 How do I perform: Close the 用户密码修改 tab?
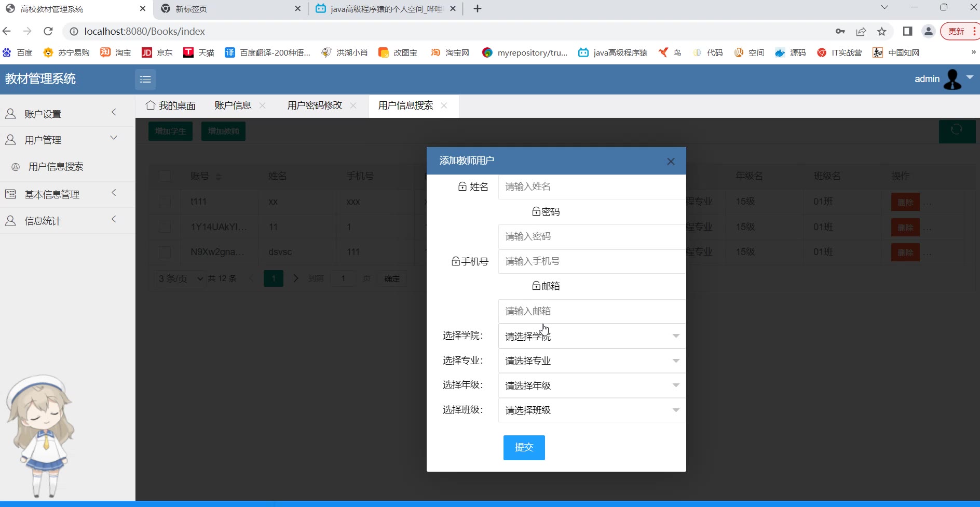click(353, 105)
